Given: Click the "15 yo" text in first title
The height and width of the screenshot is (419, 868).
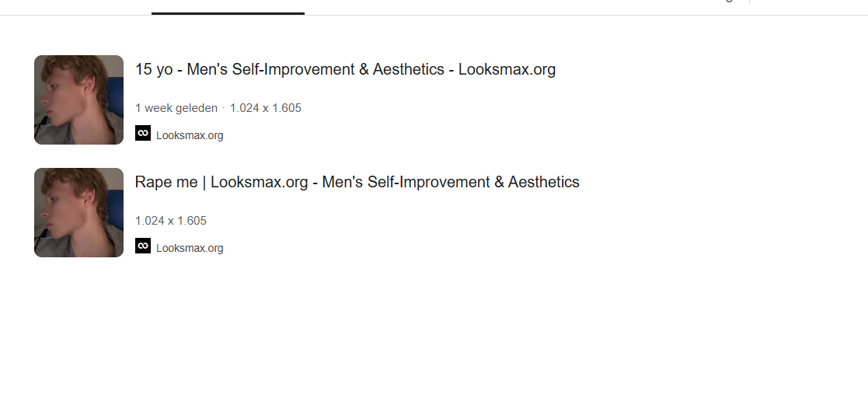Looking at the screenshot, I should [154, 69].
